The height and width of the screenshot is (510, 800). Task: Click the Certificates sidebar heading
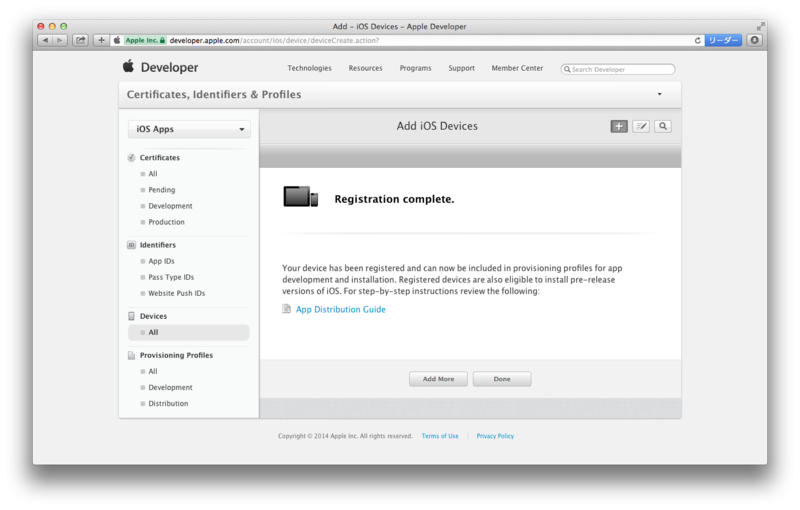tap(160, 158)
